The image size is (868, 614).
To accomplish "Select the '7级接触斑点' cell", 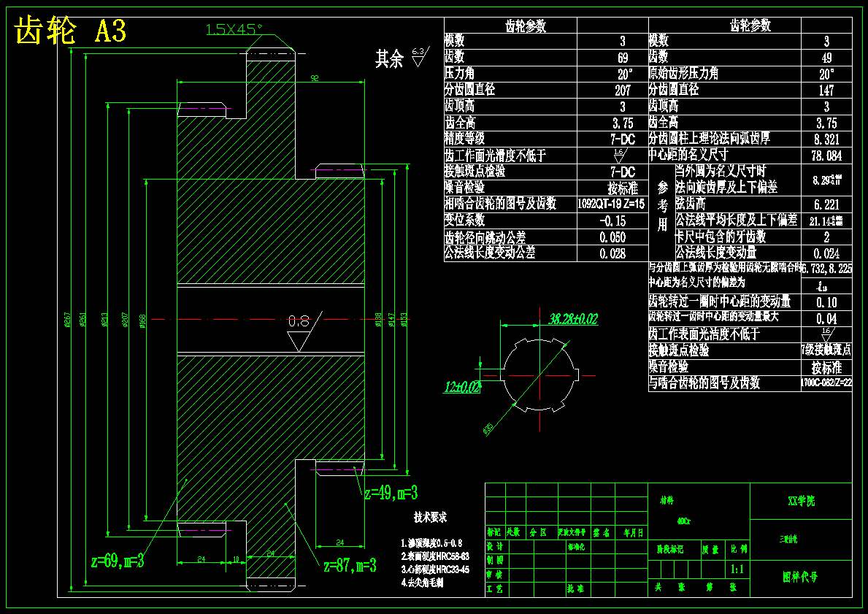I will [x=826, y=350].
